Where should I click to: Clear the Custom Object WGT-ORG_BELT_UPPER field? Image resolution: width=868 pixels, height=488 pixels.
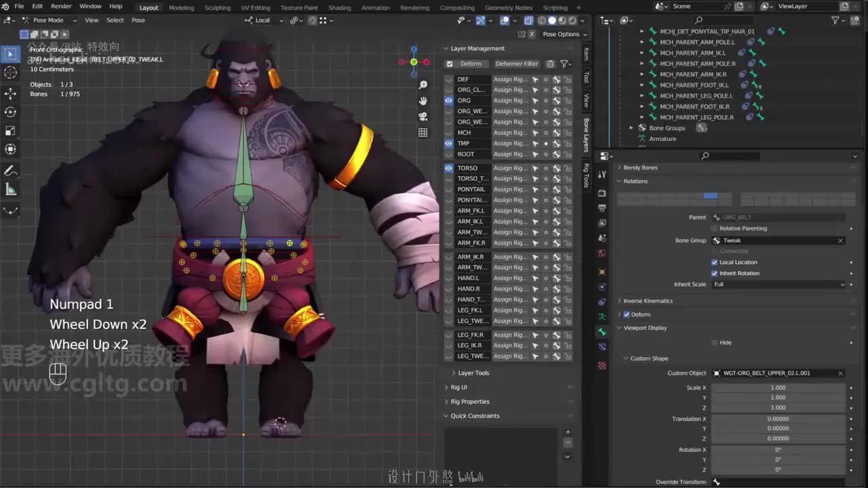click(x=840, y=373)
